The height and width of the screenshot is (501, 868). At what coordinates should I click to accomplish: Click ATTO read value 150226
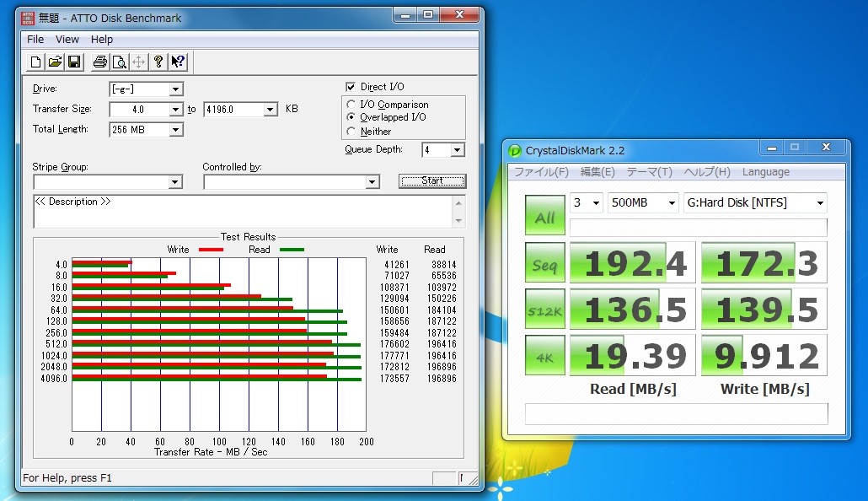(442, 299)
